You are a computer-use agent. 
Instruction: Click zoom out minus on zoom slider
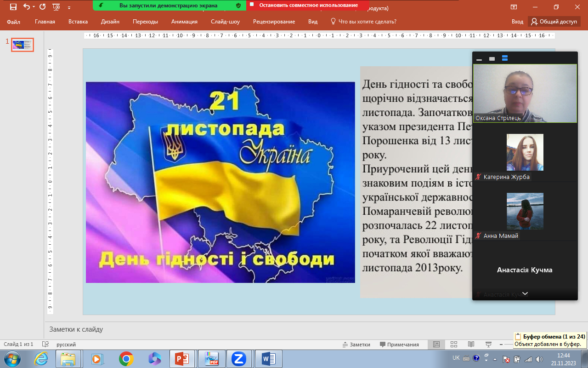[505, 345]
